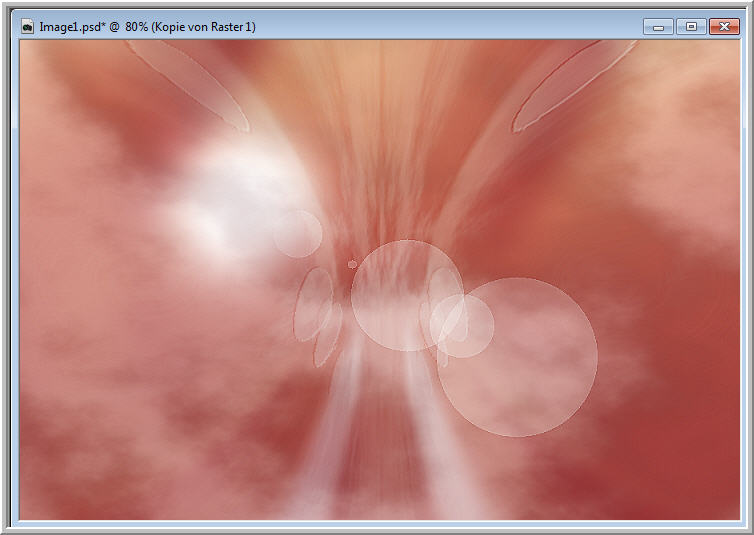Minimize the Image1.psd window

[x=658, y=27]
